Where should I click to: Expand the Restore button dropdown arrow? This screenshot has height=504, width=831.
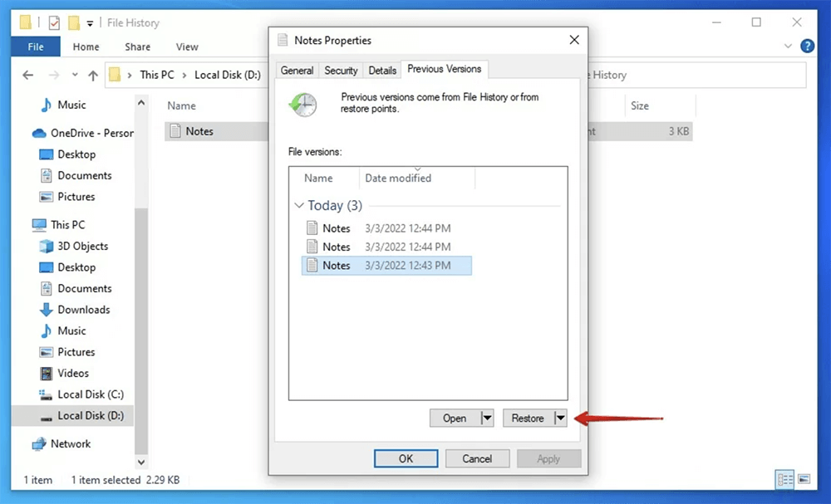[x=561, y=418]
